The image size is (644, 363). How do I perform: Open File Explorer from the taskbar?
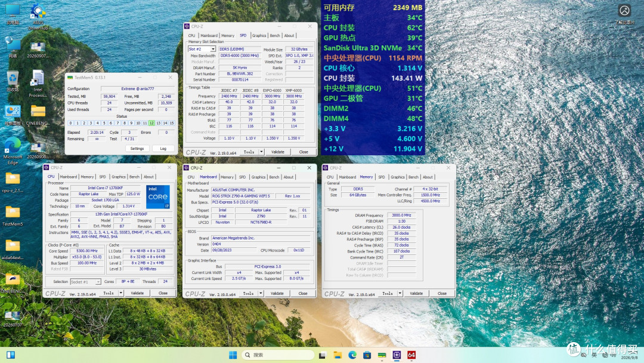pos(337,355)
